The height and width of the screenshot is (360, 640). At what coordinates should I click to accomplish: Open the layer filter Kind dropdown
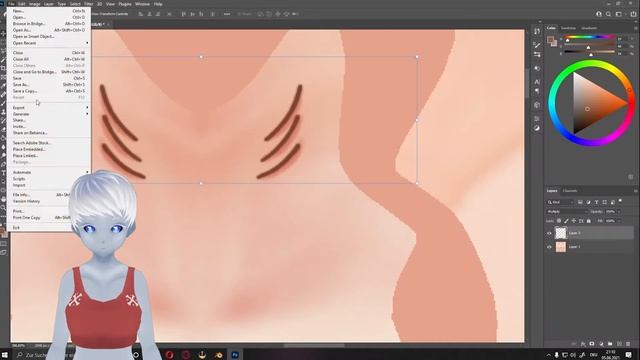point(560,202)
